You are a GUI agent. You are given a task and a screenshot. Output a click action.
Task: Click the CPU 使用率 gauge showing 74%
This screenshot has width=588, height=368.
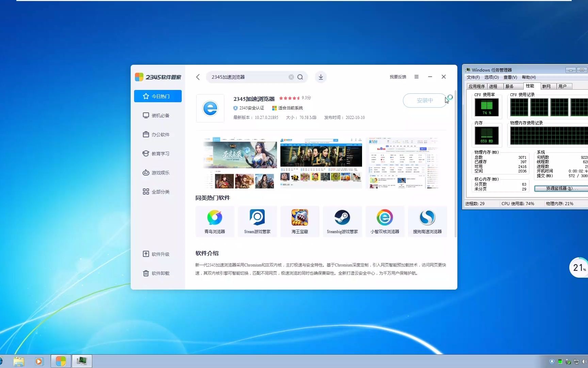pos(487,107)
